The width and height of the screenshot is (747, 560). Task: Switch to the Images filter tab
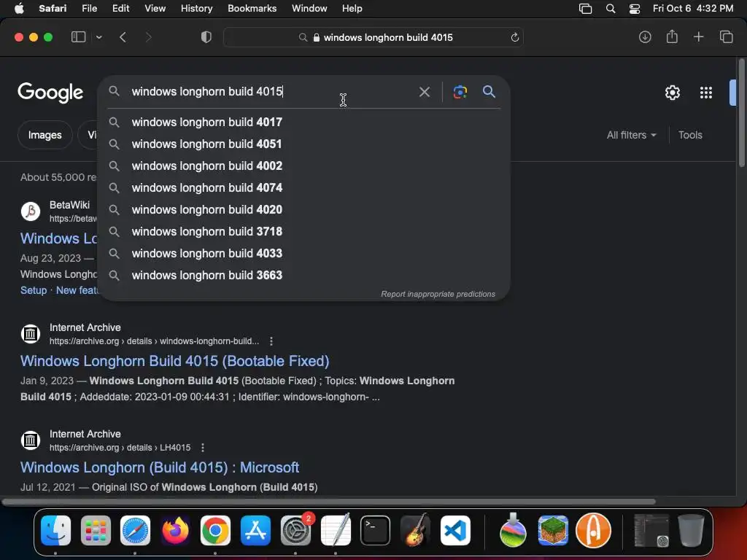[x=44, y=135]
